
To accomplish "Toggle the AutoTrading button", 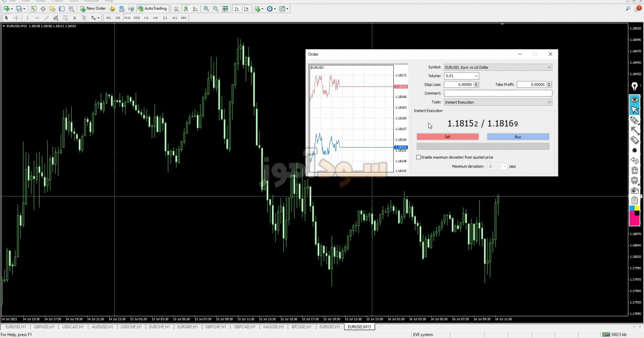I will (152, 8).
